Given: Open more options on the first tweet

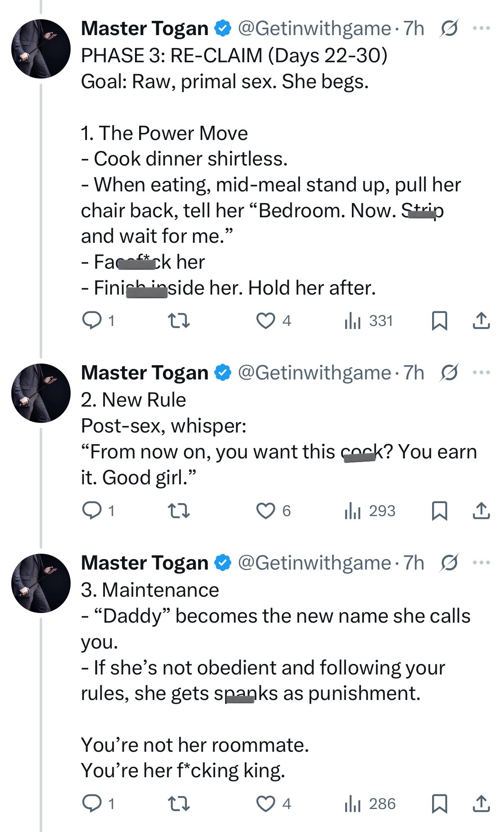Looking at the screenshot, I should 481,28.
